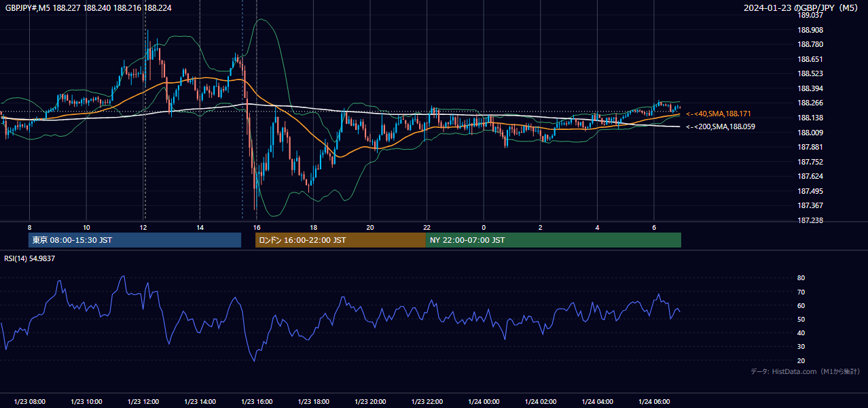Click RSI scale value 50
The width and height of the screenshot is (868, 408).
801,319
